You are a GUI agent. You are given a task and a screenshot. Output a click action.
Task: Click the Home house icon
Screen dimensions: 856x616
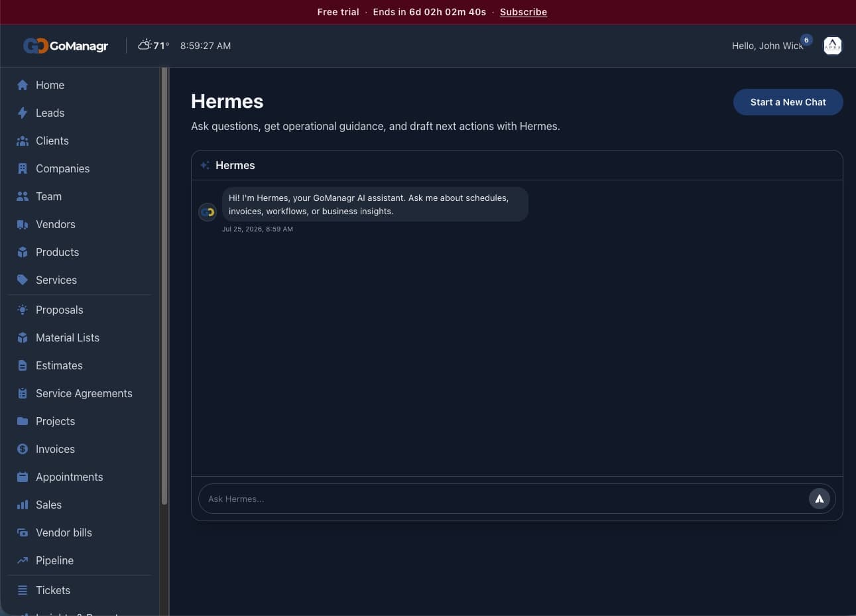pos(23,85)
